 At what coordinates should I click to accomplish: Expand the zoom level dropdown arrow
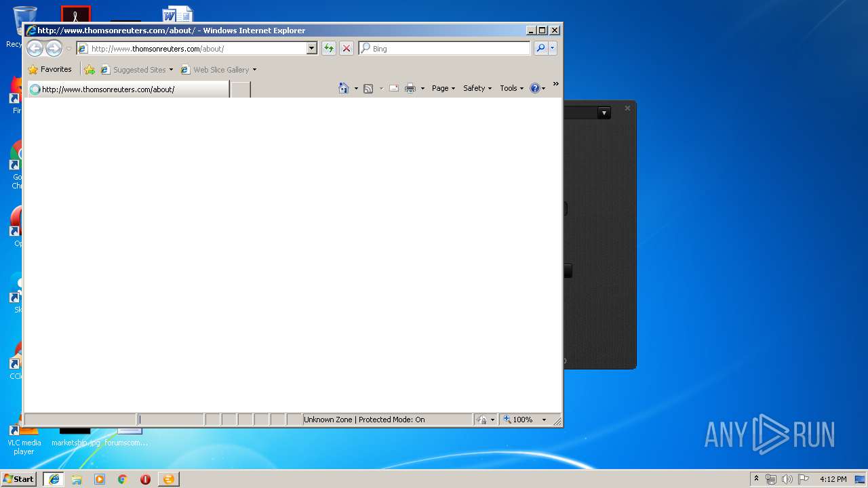pos(544,420)
